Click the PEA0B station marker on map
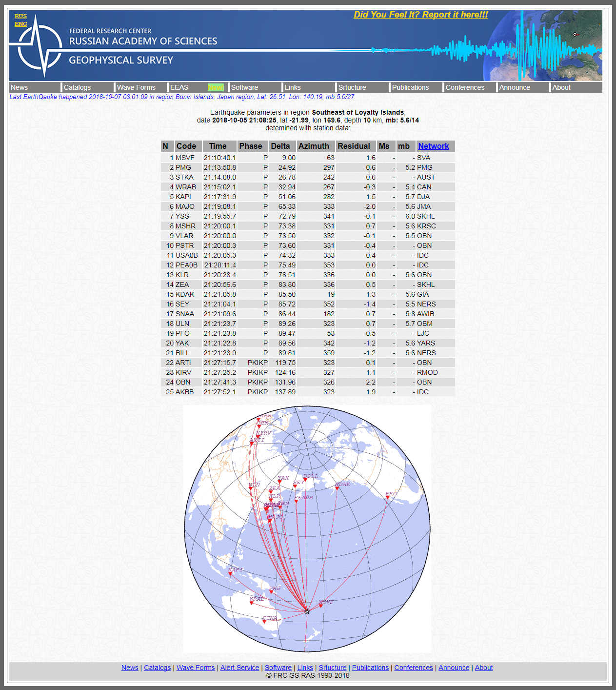The width and height of the screenshot is (616, 690). [x=296, y=501]
